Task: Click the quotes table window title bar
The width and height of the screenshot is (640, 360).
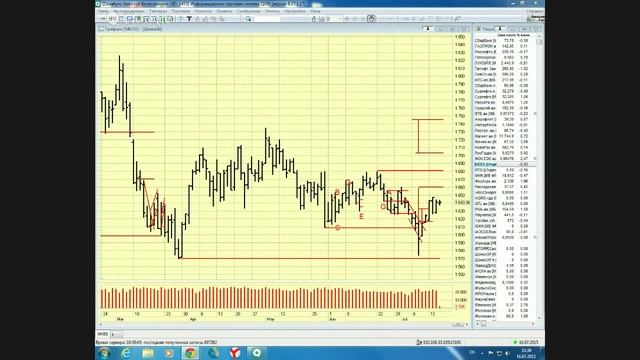Action: coord(509,29)
